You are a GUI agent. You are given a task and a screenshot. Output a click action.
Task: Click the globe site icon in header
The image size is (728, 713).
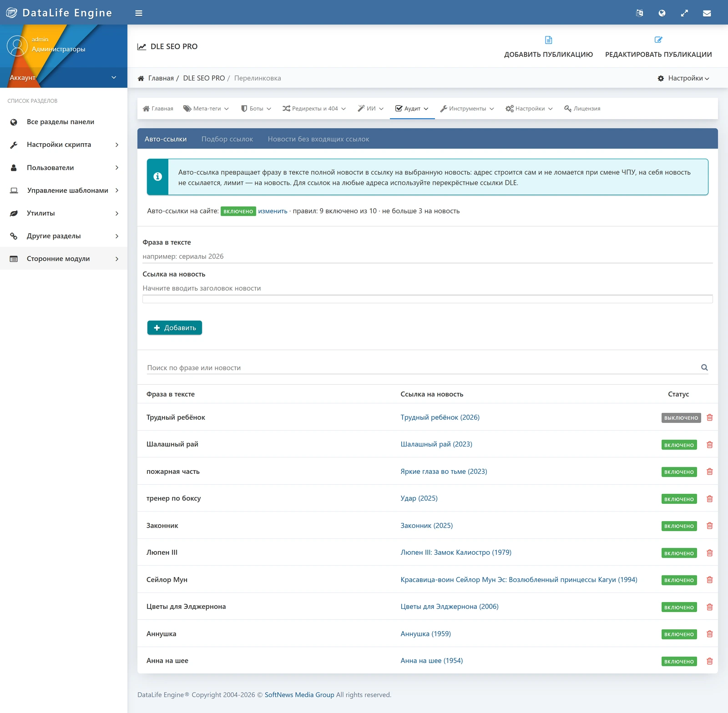662,13
